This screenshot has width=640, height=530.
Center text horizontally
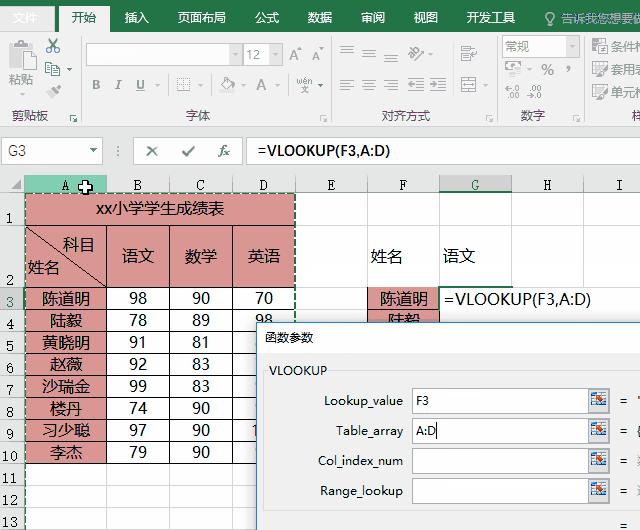tap(369, 85)
